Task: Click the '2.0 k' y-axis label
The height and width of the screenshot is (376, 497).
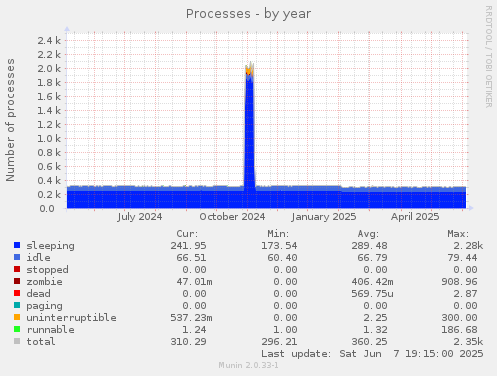Action: pyautogui.click(x=49, y=69)
